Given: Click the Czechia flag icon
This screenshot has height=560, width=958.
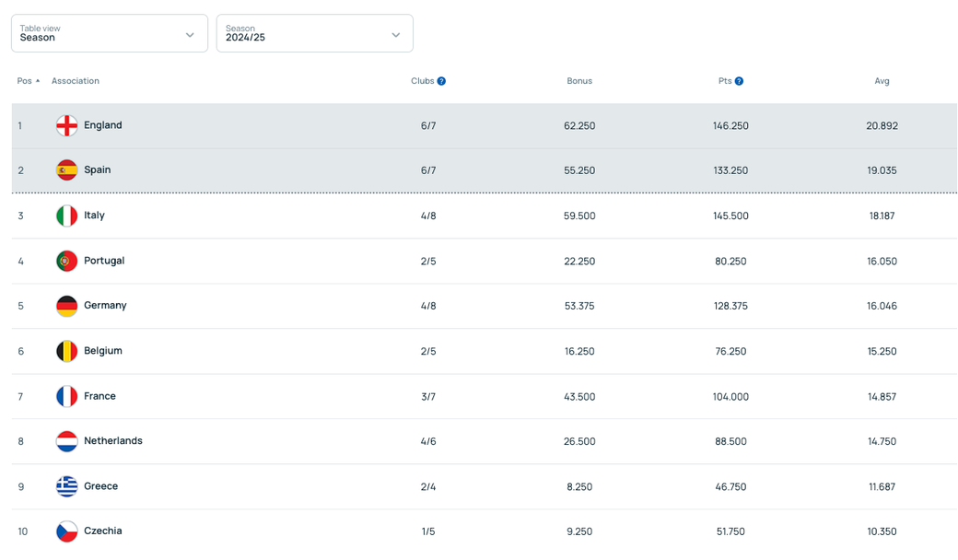Looking at the screenshot, I should (x=66, y=531).
